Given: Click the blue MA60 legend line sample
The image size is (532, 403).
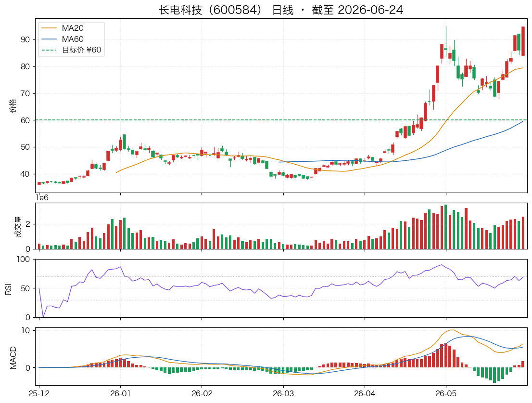Looking at the screenshot, I should pos(49,39).
